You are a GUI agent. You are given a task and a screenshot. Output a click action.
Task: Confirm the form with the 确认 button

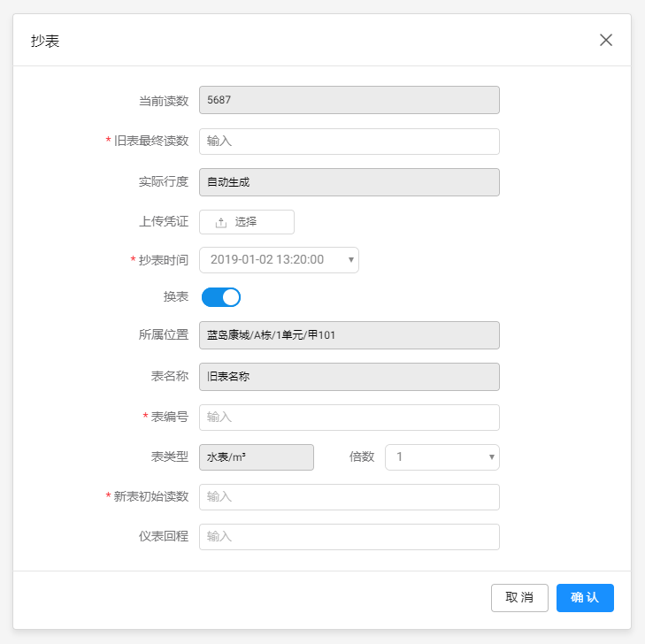(585, 598)
